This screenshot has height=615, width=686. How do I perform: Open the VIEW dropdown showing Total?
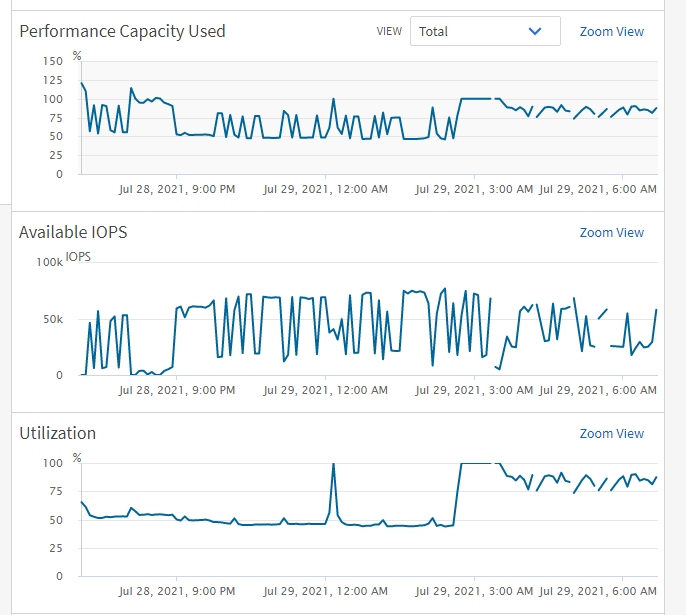[x=484, y=31]
